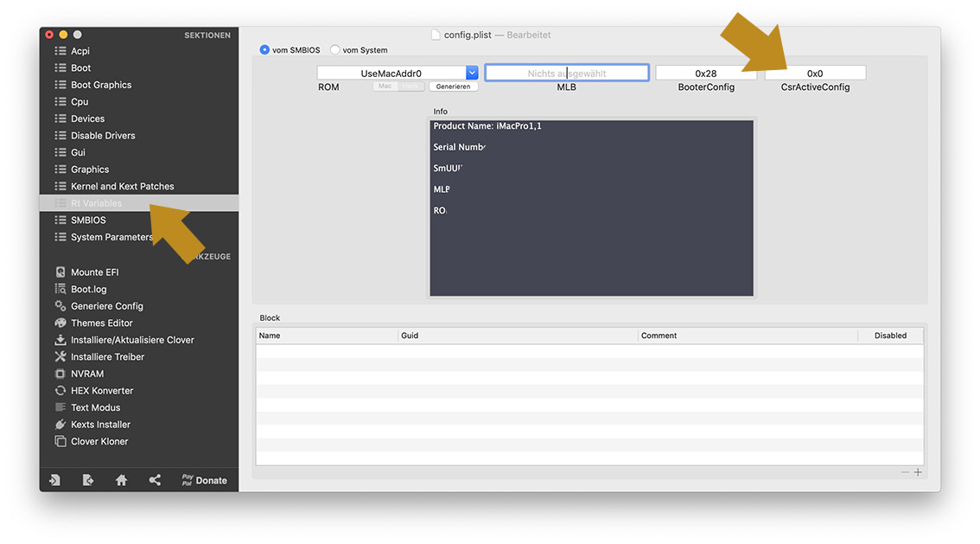Open the ROM UseMacAddr0 dropdown arrow
The image size is (980, 544).
(x=472, y=74)
